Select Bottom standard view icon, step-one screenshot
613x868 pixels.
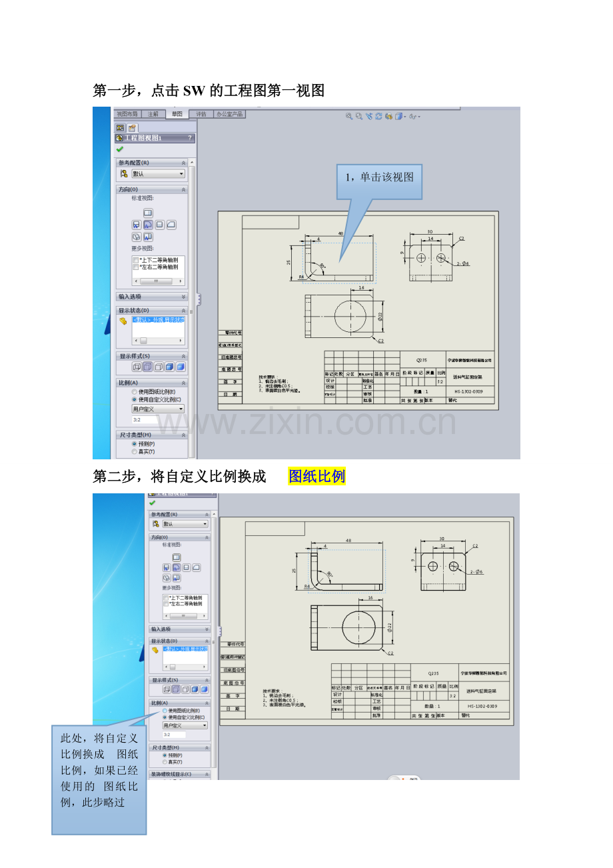tap(148, 237)
